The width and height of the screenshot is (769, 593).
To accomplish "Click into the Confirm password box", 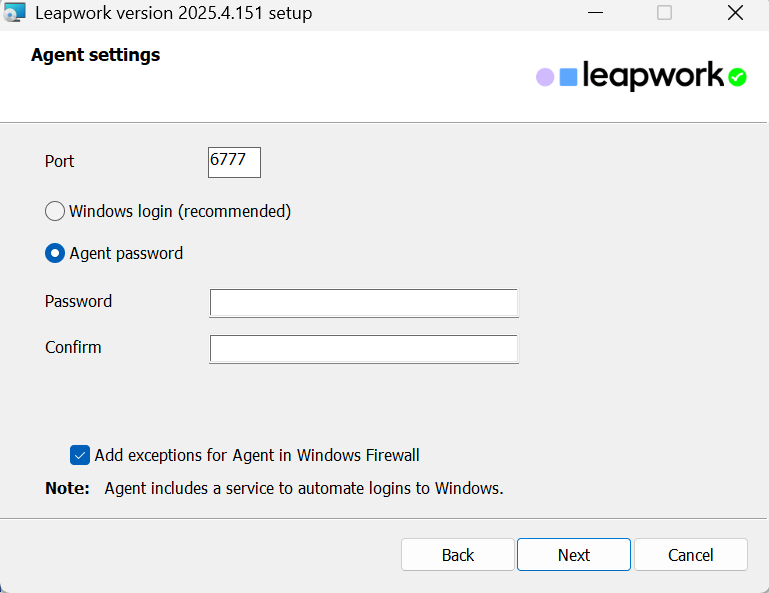I will click(363, 349).
